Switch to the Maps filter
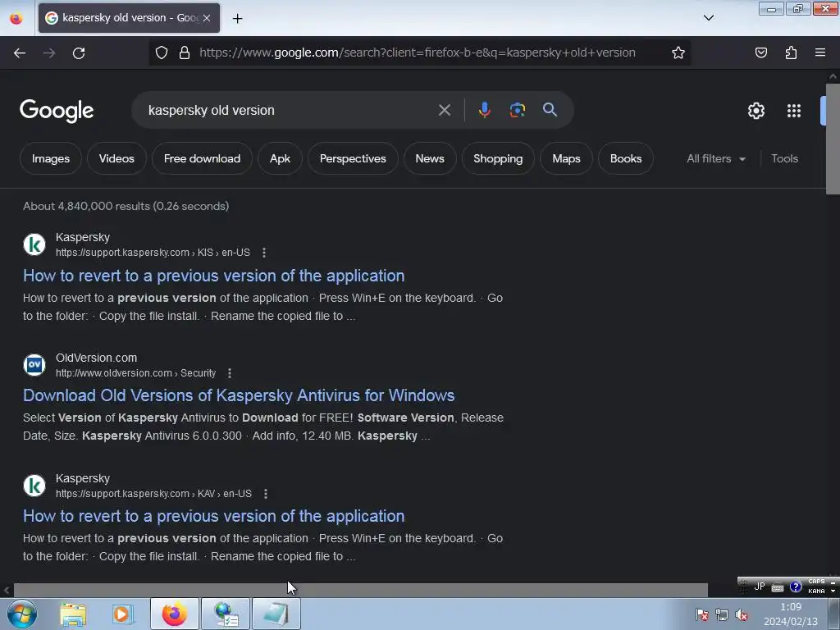The height and width of the screenshot is (630, 840). tap(566, 158)
